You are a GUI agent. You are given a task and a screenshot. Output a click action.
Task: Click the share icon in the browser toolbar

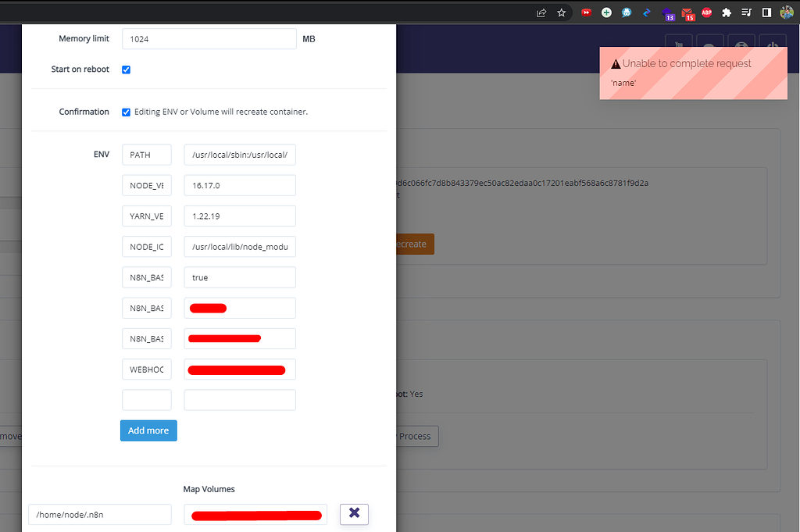[x=541, y=12]
